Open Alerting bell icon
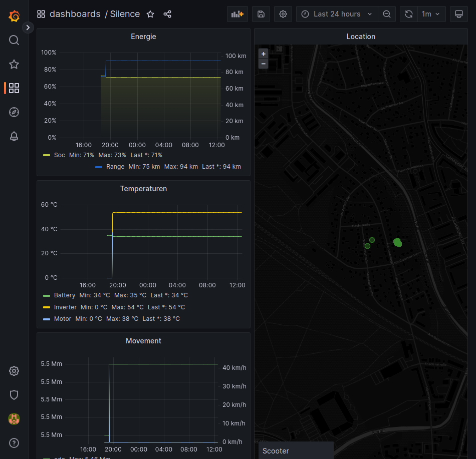 (14, 136)
